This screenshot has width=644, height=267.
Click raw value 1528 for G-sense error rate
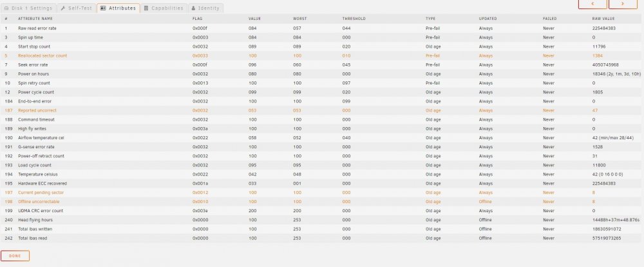coord(598,147)
